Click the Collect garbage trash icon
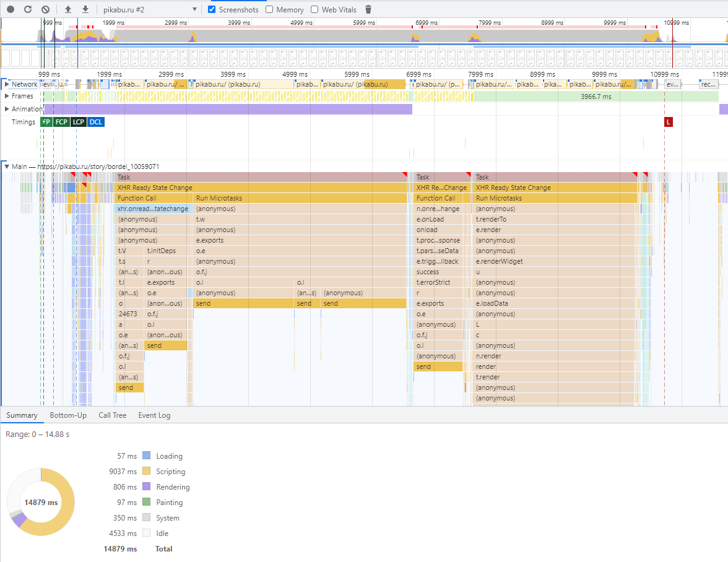Image resolution: width=728 pixels, height=562 pixels. pyautogui.click(x=368, y=9)
